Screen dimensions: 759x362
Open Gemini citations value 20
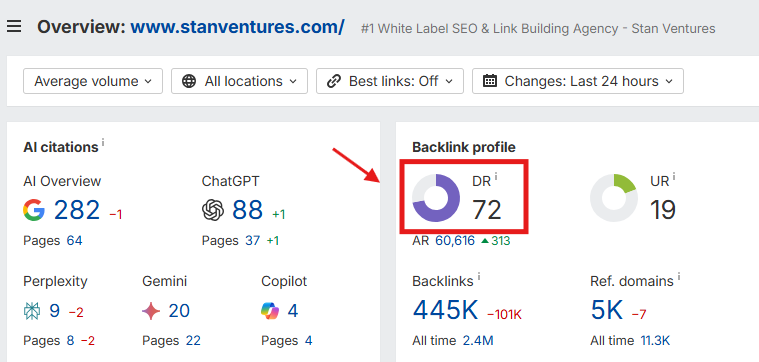point(179,311)
